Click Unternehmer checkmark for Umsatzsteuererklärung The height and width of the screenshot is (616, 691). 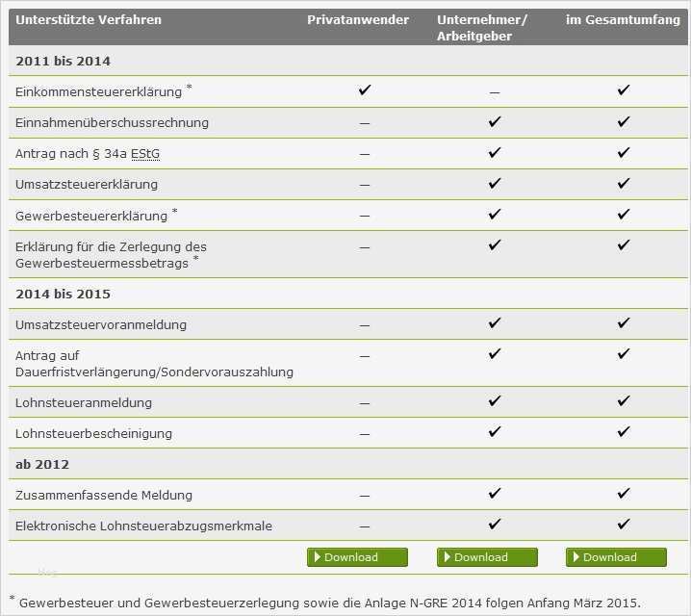click(x=495, y=184)
